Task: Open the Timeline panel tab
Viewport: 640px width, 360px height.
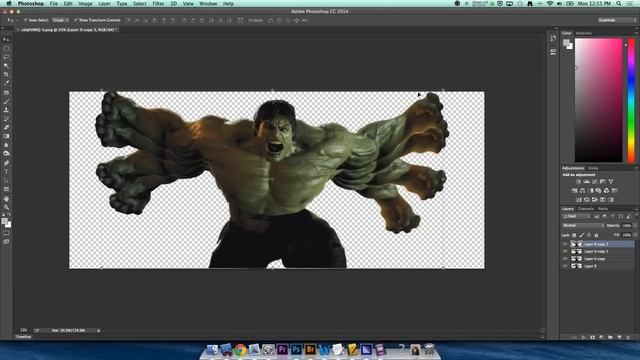Action: [x=23, y=337]
